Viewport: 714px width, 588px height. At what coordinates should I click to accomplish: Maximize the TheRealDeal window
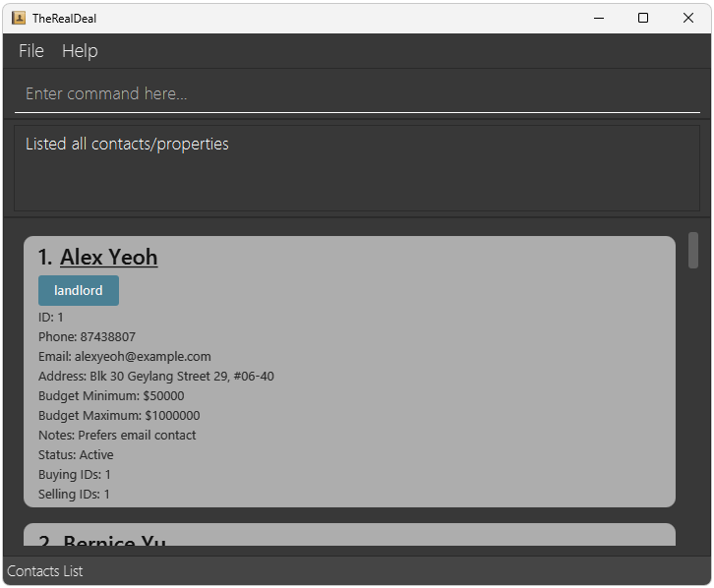(643, 18)
